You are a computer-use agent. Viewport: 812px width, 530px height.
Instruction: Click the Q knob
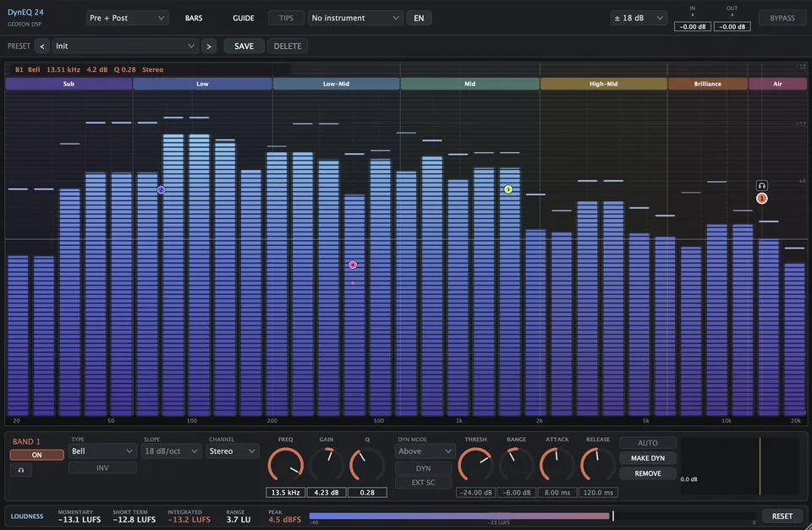coord(367,465)
